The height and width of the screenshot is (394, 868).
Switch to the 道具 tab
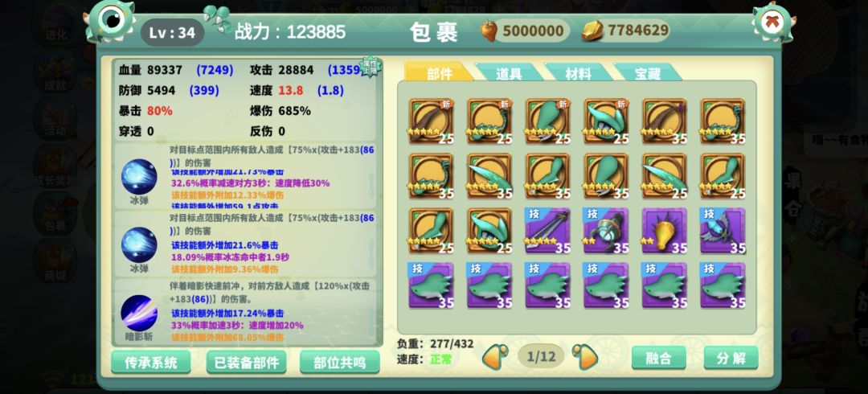pyautogui.click(x=509, y=72)
